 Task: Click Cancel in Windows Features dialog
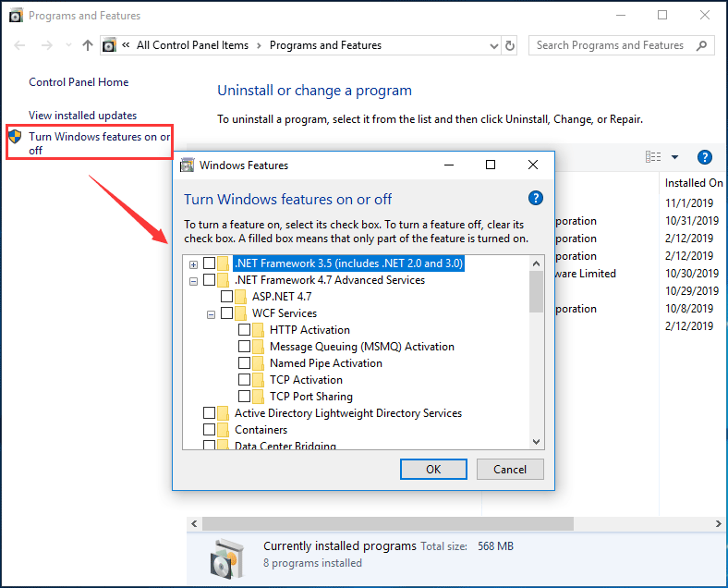point(510,469)
